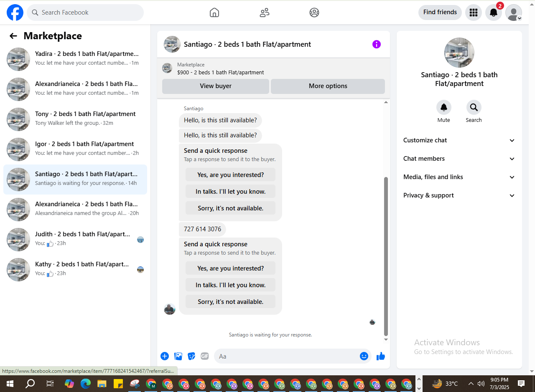Show hidden system tray icons chevron
Viewport: 535px width, 392px height.
[x=471, y=384]
